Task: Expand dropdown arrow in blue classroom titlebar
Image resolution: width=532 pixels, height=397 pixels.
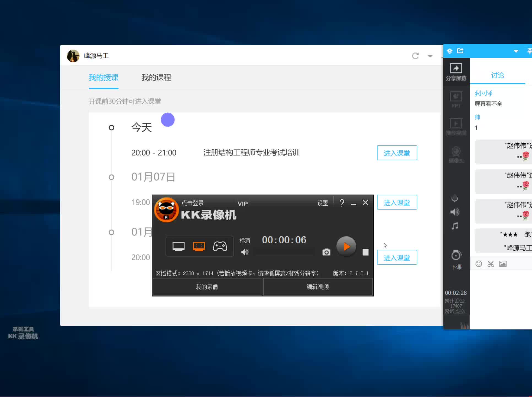Action: (516, 51)
